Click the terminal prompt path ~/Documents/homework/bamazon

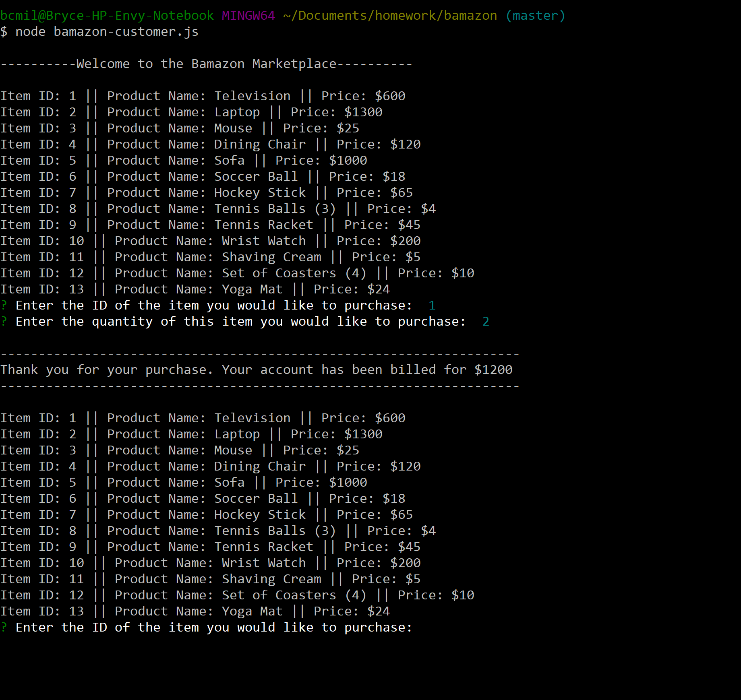[x=390, y=16]
